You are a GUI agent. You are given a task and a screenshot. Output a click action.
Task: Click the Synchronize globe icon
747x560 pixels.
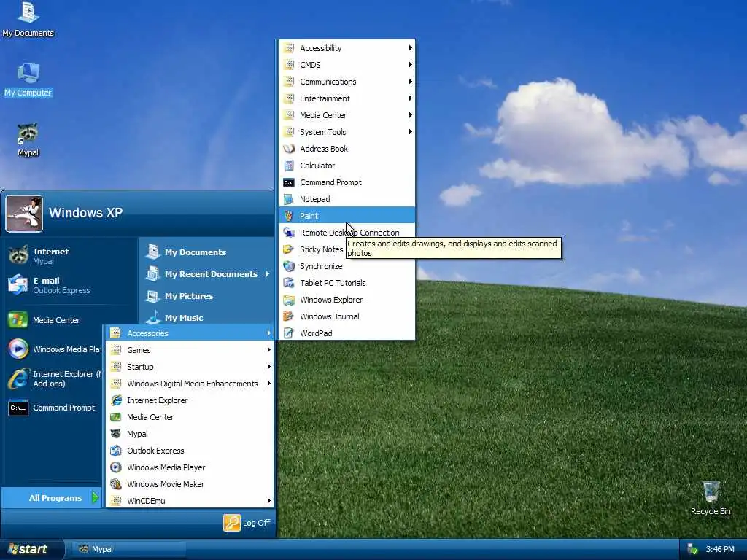coord(289,266)
